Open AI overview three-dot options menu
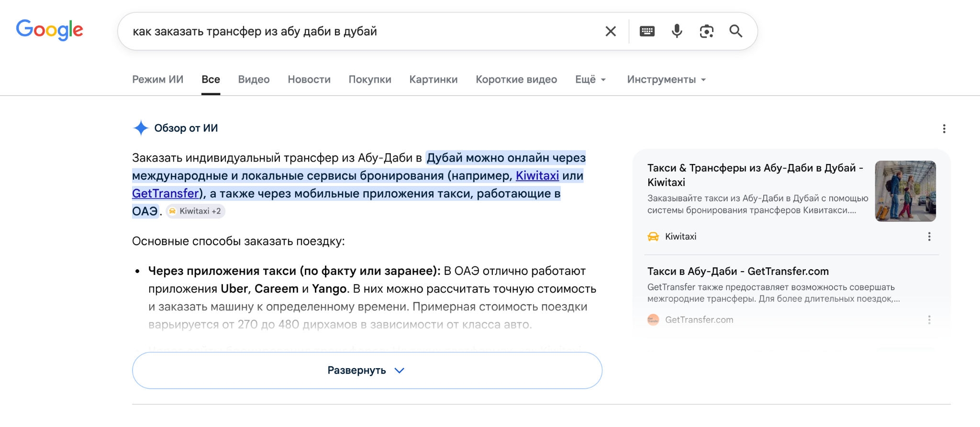The height and width of the screenshot is (427, 980). pyautogui.click(x=944, y=129)
